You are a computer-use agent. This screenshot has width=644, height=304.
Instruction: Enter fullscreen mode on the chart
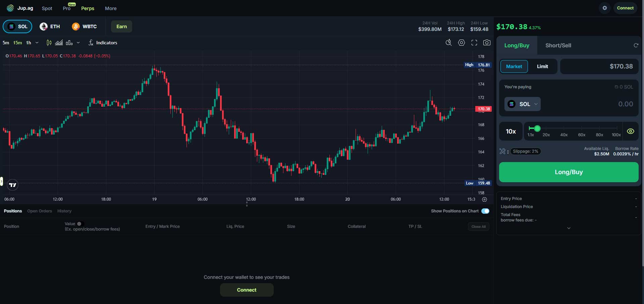tap(474, 43)
